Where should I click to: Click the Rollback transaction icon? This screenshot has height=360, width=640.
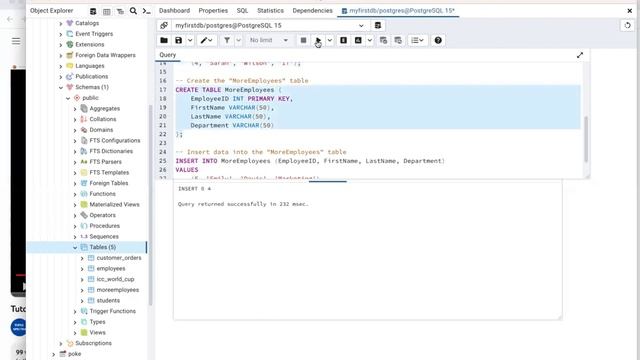[x=398, y=40]
